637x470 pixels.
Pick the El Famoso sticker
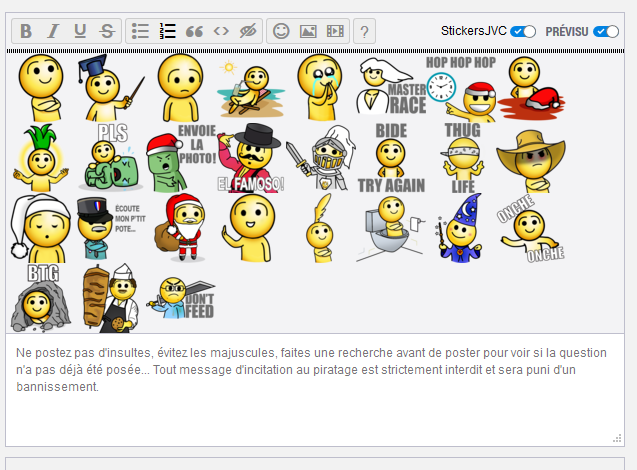click(252, 158)
